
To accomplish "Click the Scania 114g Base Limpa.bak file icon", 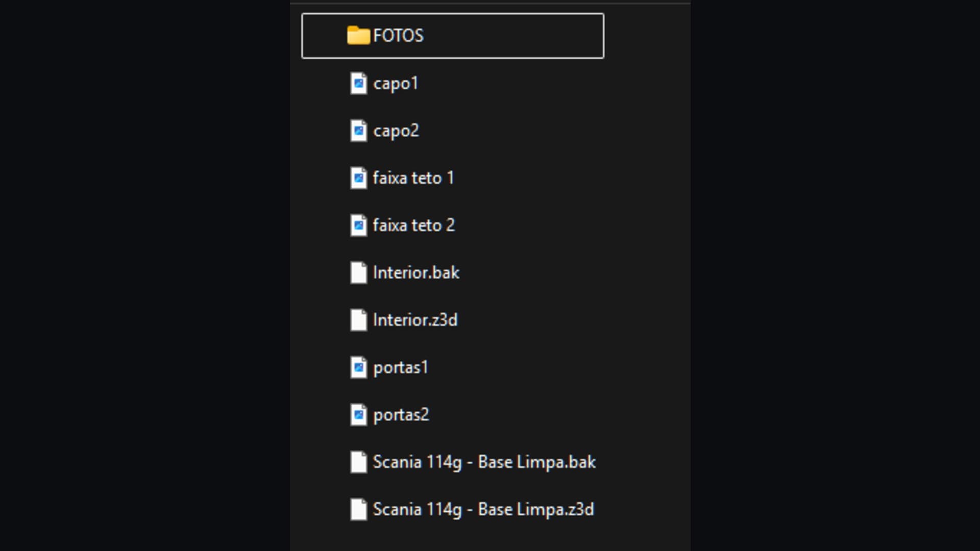I will [x=358, y=462].
